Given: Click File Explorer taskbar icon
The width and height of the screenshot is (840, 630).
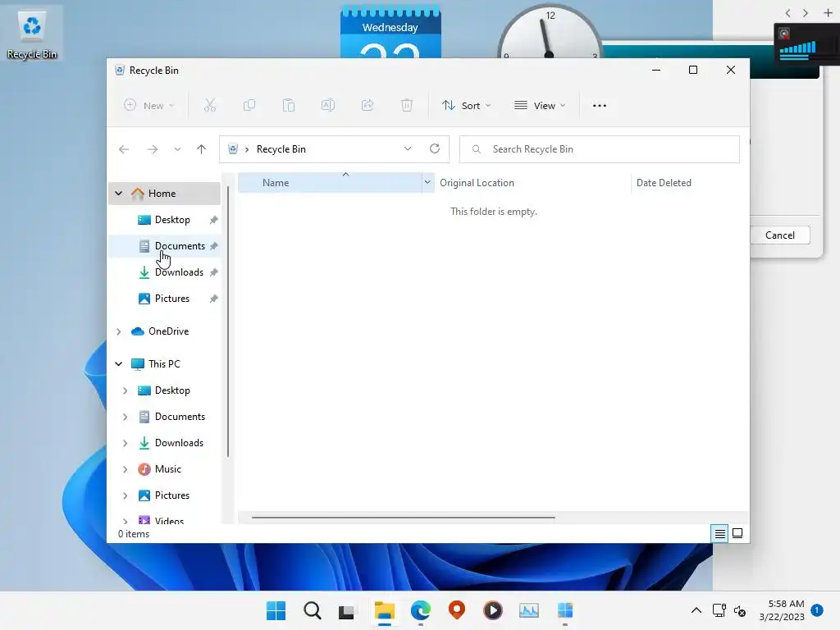Looking at the screenshot, I should [385, 610].
